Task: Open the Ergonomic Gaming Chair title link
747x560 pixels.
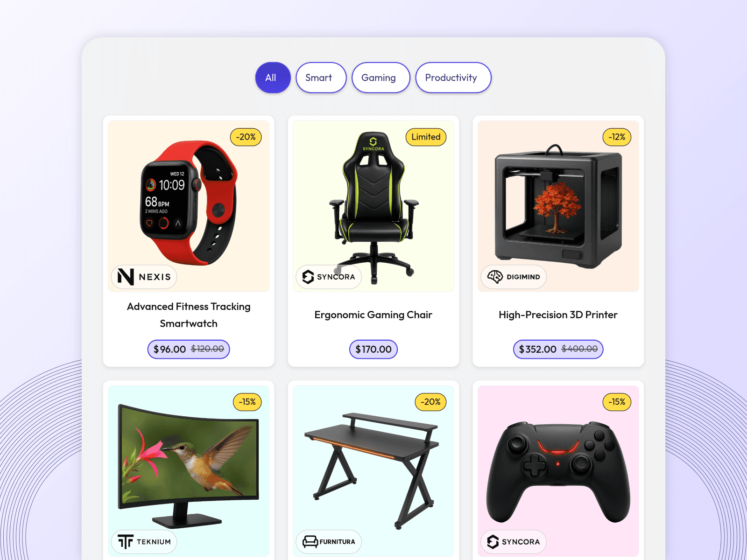Action: click(x=373, y=315)
